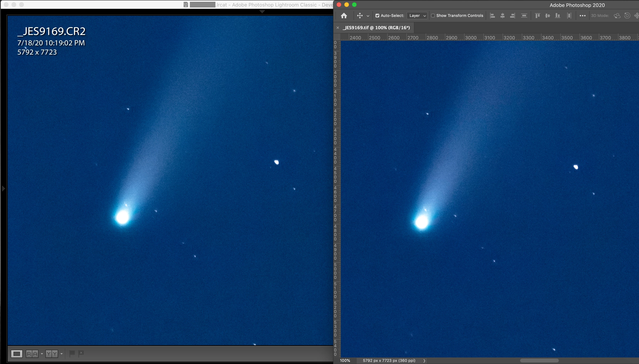Flag photo as Pick in Lightroom
Viewport: 639px width, 364px height.
click(72, 353)
